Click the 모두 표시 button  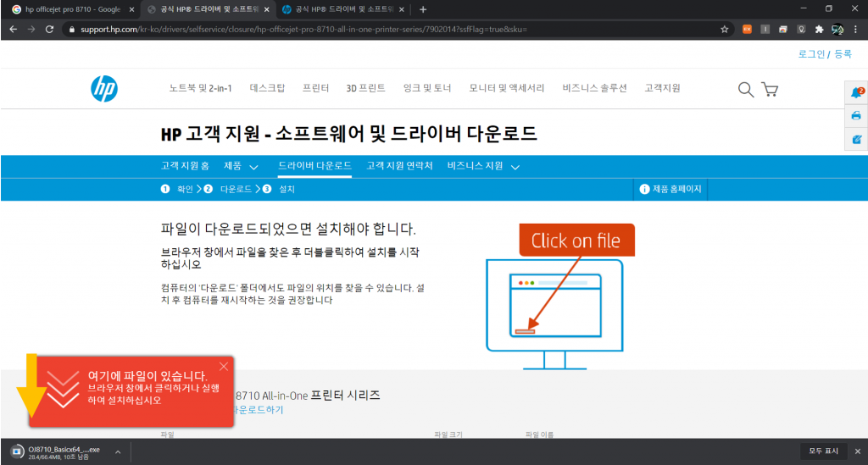pos(823,451)
